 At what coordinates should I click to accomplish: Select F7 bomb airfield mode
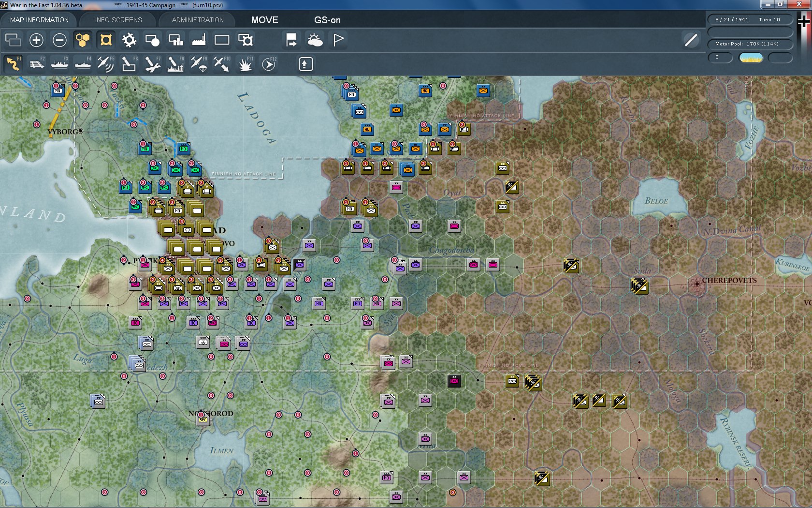152,64
